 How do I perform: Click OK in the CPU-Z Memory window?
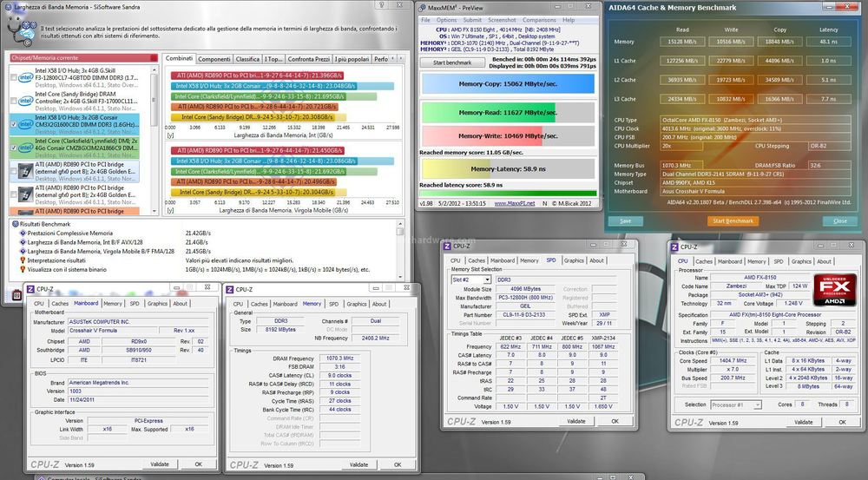coord(398,464)
